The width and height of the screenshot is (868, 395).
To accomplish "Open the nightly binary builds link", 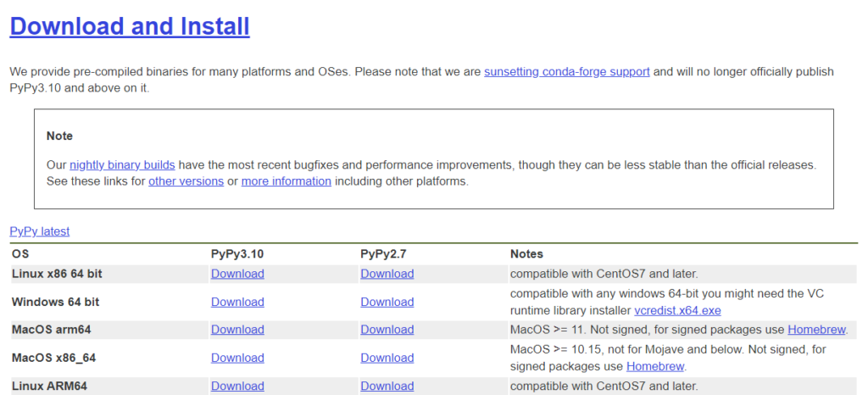I will (122, 164).
